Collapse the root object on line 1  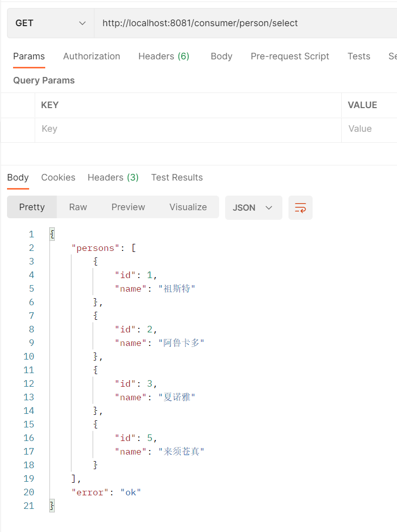click(x=52, y=234)
